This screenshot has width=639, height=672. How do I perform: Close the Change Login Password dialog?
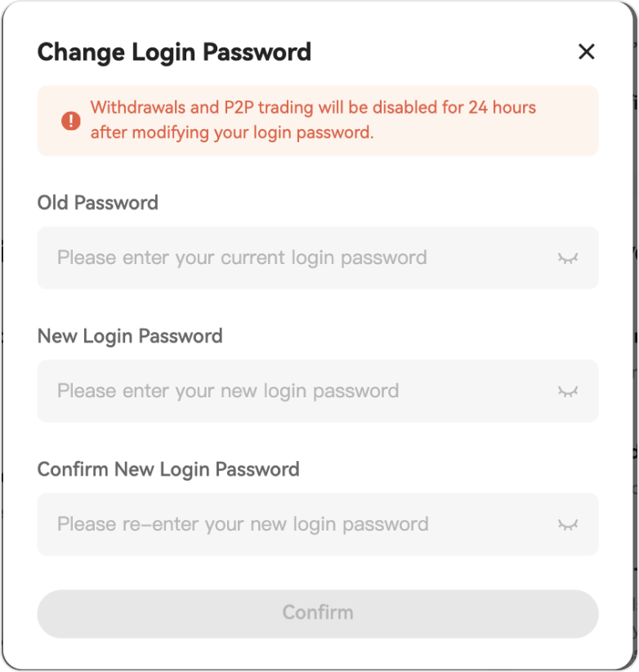(586, 52)
